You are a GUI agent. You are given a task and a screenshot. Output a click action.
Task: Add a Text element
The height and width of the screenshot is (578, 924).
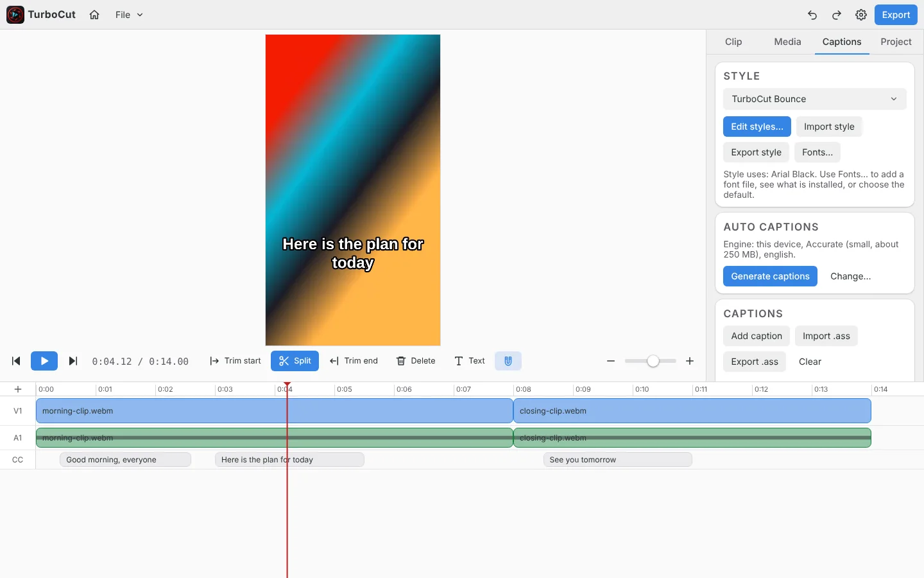coord(470,361)
